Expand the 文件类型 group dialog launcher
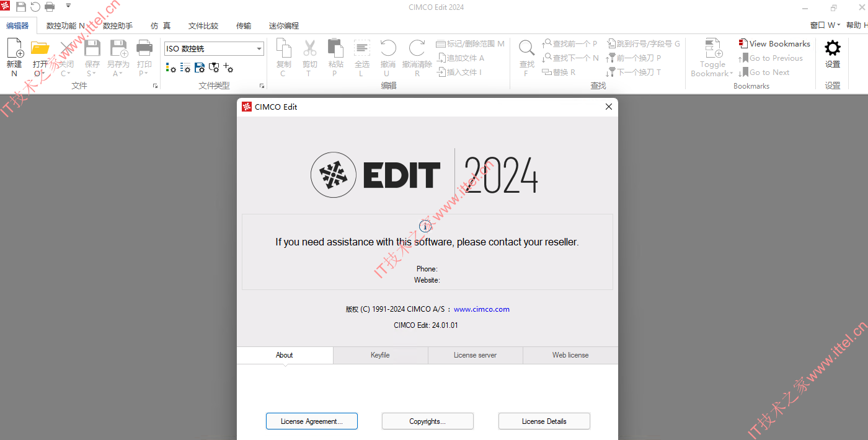The height and width of the screenshot is (440, 868). coord(262,86)
